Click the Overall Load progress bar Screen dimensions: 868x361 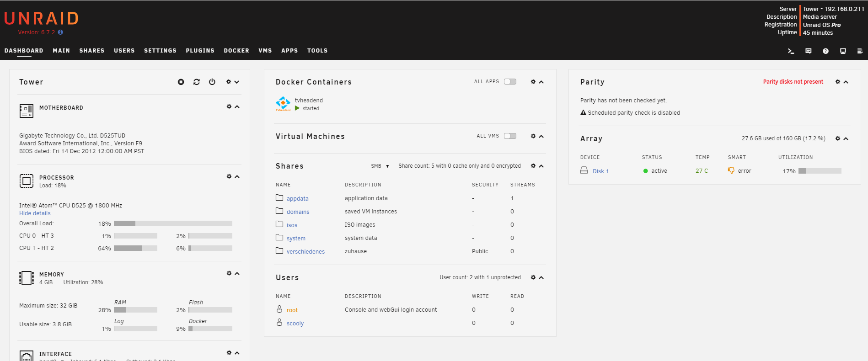pos(173,223)
